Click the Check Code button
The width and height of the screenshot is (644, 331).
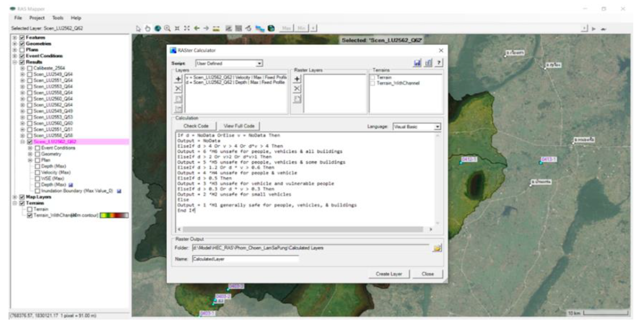point(196,126)
